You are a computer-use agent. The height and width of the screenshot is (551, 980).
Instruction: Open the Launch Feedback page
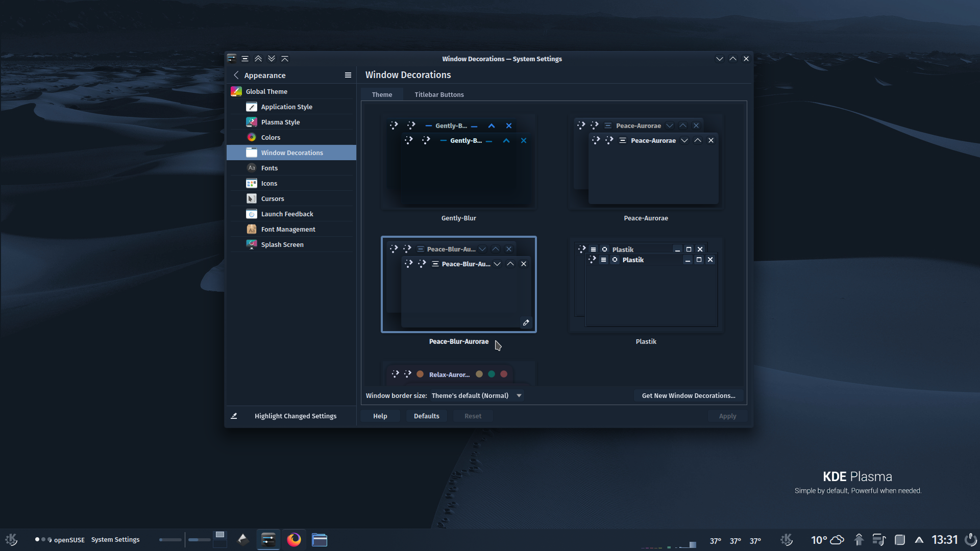click(x=291, y=214)
